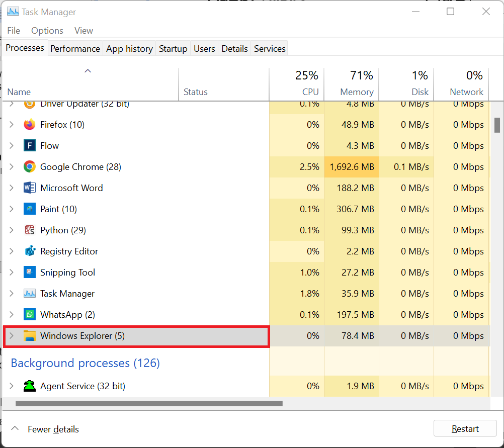The height and width of the screenshot is (448, 504).
Task: Click the Restart button
Action: coord(465,429)
